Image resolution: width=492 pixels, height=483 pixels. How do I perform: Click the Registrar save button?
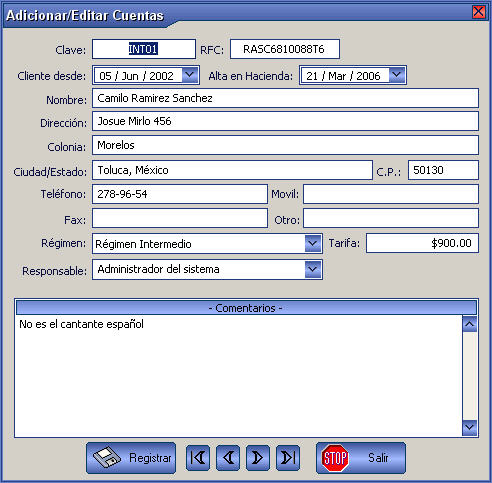tap(131, 458)
